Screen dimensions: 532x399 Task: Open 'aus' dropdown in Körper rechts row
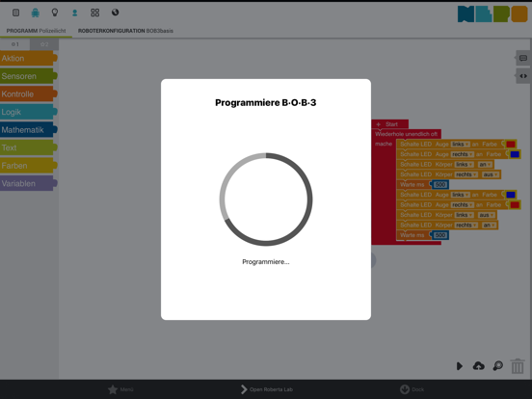(491, 174)
